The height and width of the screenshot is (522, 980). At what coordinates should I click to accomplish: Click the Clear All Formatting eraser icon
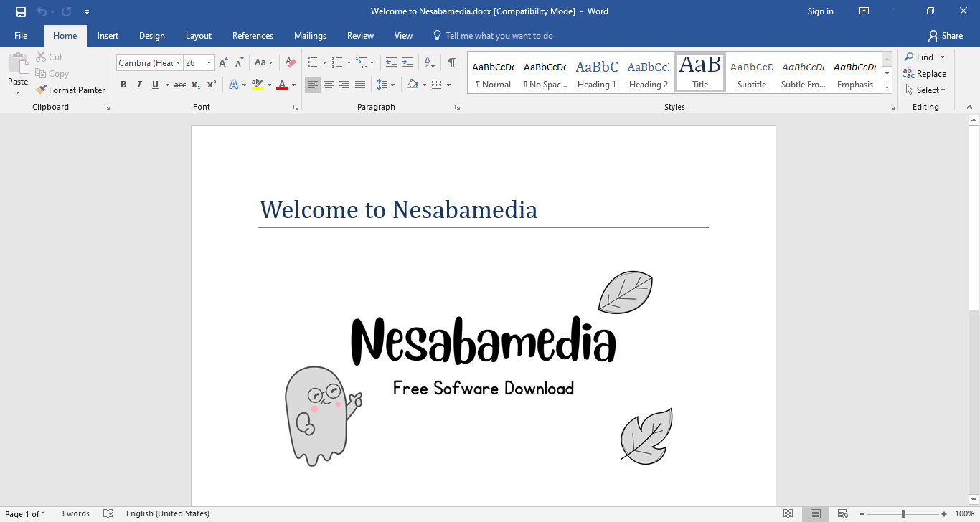291,63
